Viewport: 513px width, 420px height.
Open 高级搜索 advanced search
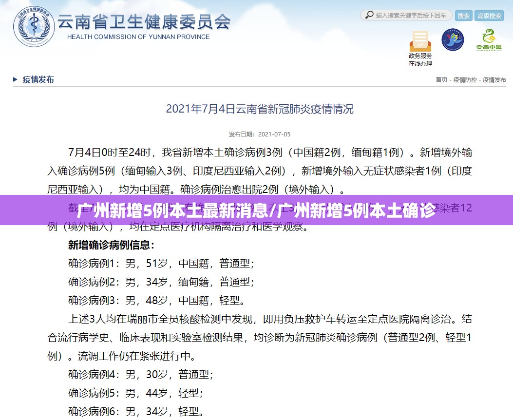tap(490, 16)
